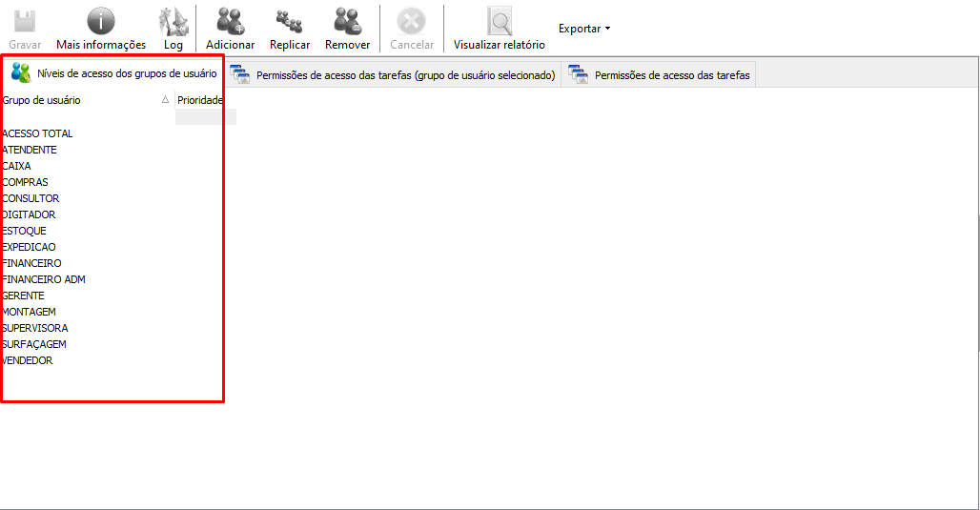Screen dimensions: 980x510
Task: Click Adicionar user group icon
Action: pyautogui.click(x=230, y=21)
